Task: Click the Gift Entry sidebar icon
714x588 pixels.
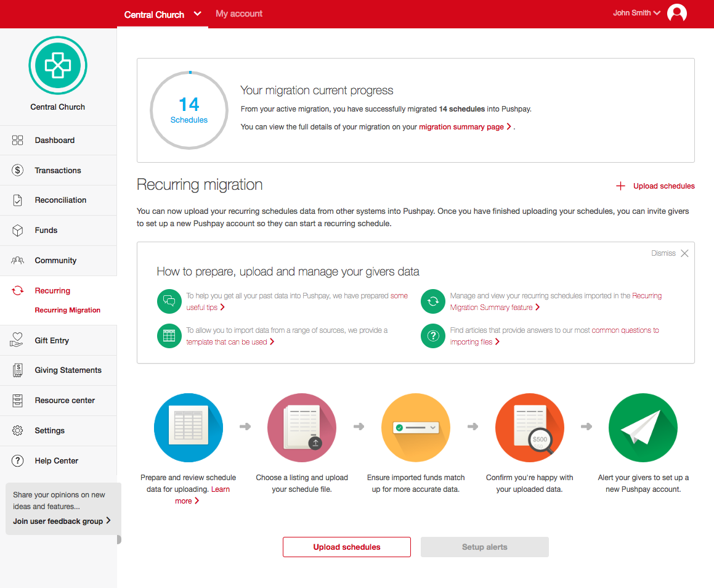Action: tap(17, 340)
